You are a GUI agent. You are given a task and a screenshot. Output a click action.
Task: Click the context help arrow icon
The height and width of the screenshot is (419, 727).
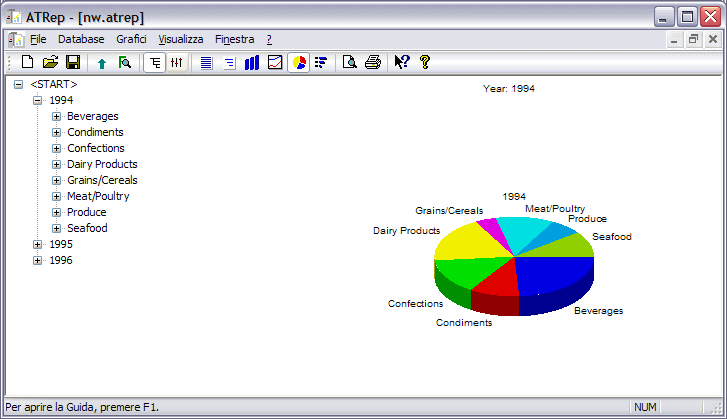click(402, 62)
